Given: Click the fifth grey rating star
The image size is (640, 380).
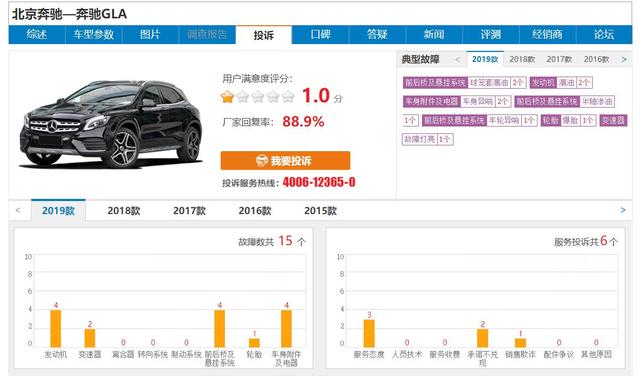Looking at the screenshot, I should (x=288, y=97).
